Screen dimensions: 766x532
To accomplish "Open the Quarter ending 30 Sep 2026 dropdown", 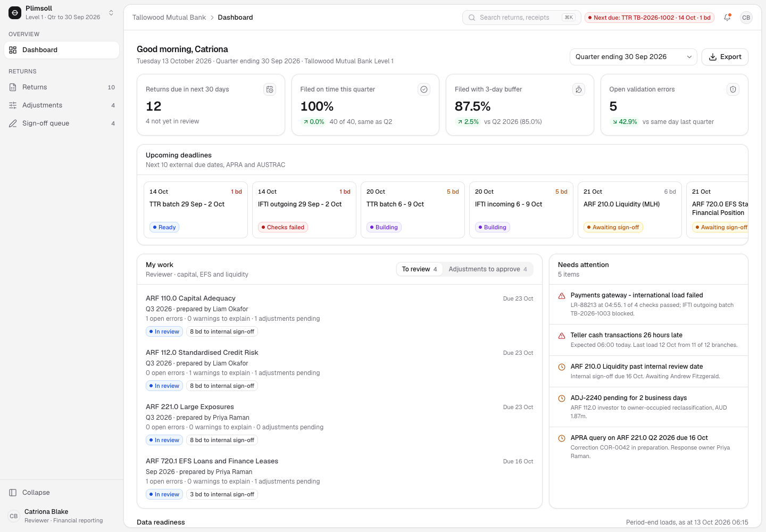I will pyautogui.click(x=633, y=57).
